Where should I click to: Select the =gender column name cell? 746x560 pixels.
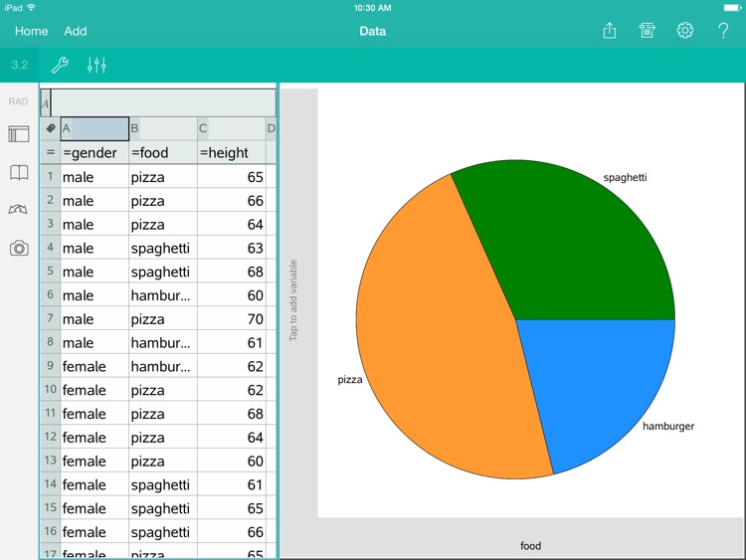[x=94, y=153]
